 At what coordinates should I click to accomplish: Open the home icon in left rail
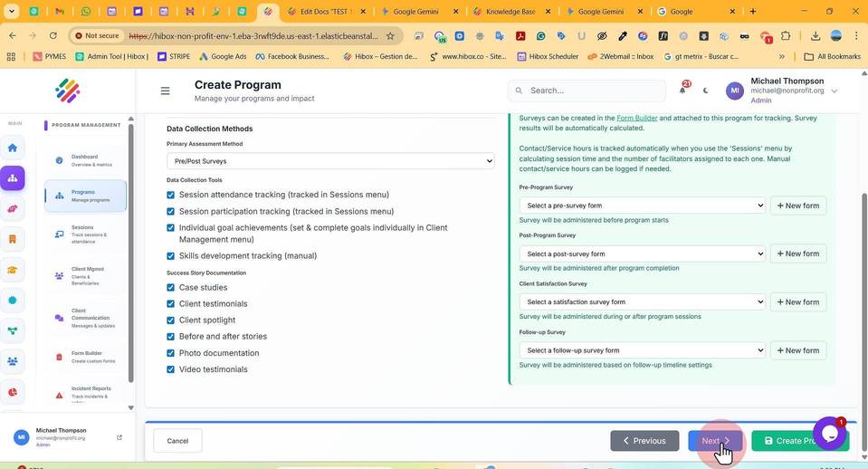(x=12, y=148)
